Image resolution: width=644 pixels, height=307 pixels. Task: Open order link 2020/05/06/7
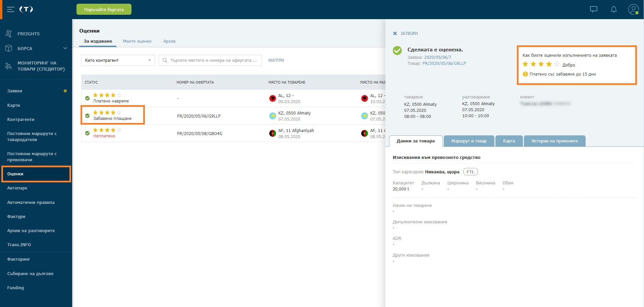[438, 57]
